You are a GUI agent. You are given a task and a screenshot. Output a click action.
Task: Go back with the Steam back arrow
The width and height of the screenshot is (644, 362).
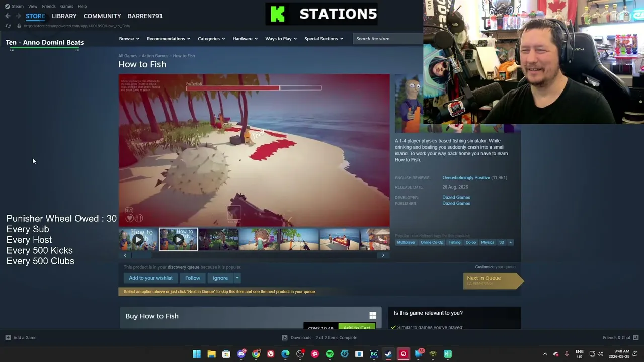[x=8, y=16]
